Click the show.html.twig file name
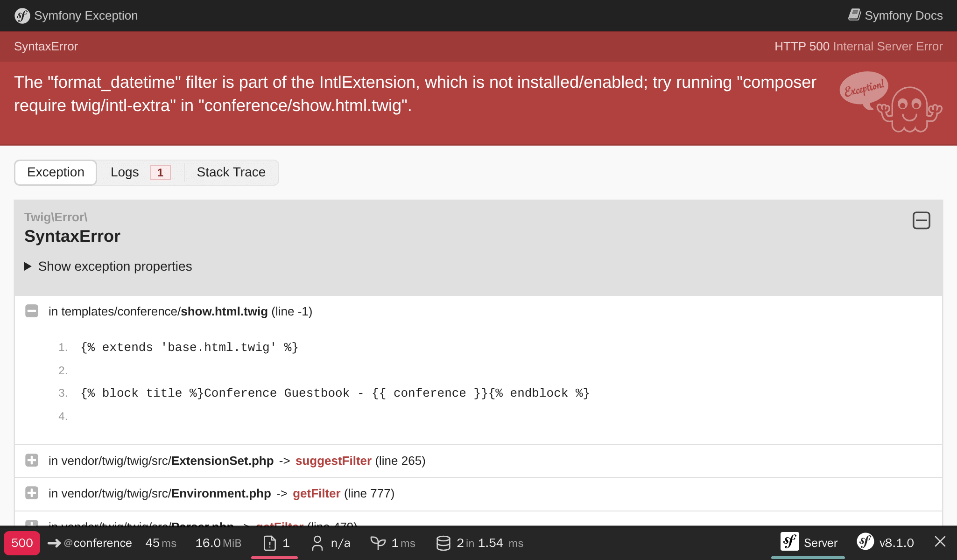Image resolution: width=957 pixels, height=560 pixels. click(224, 311)
